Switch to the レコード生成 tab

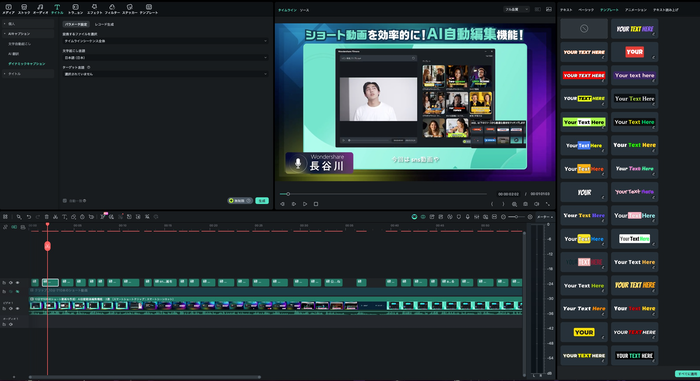click(104, 25)
